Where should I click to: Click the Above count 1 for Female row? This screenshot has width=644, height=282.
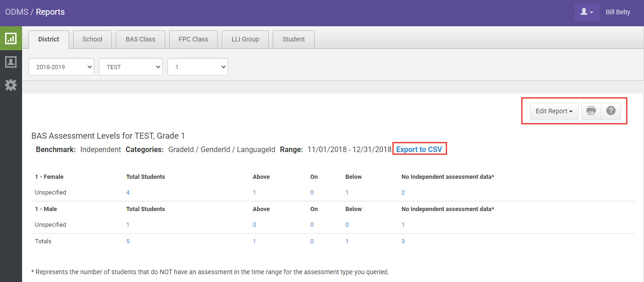(254, 192)
